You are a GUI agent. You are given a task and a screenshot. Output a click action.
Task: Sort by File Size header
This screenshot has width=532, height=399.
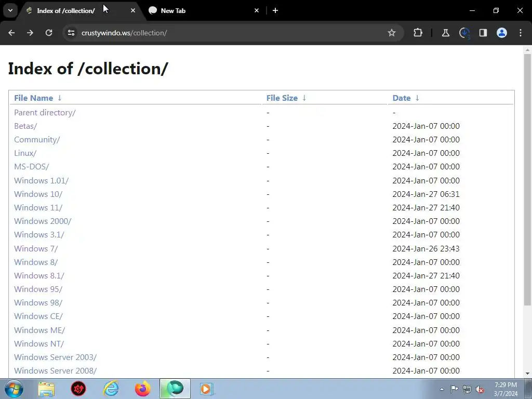click(x=282, y=98)
